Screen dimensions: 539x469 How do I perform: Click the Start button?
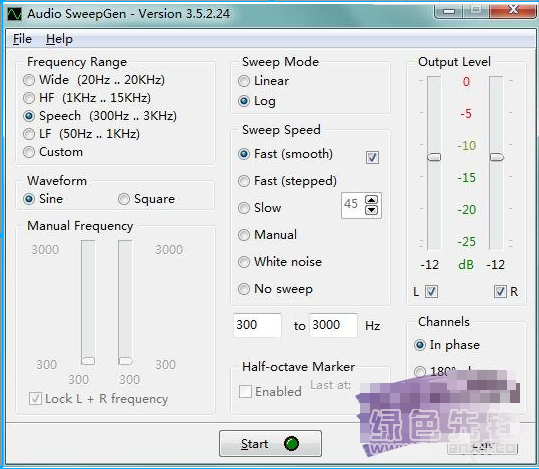coord(271,444)
